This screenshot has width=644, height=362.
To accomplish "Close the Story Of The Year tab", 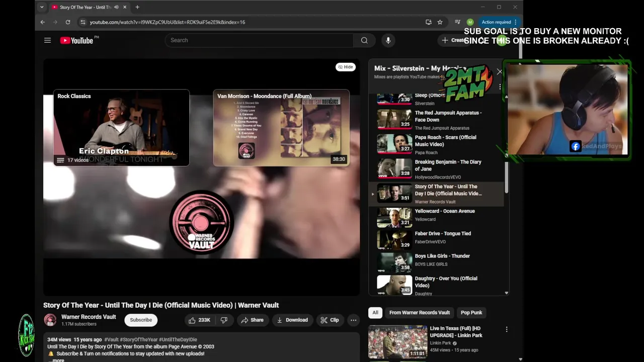I will coord(125,7).
